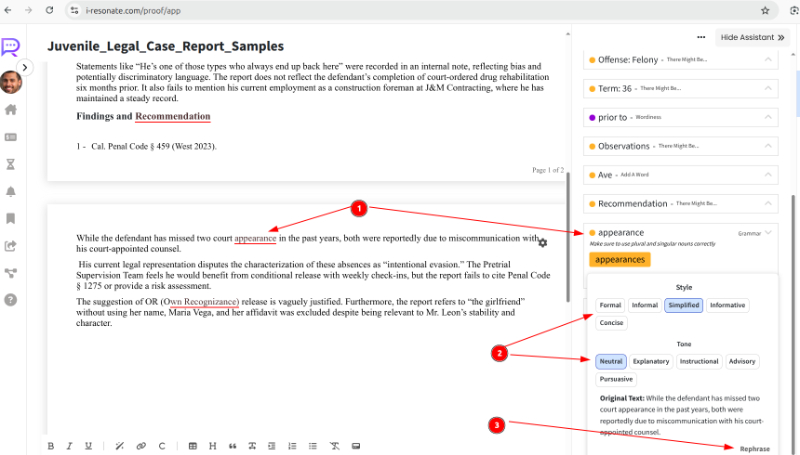Click the help question mark icon
800x455 pixels.
(11, 299)
